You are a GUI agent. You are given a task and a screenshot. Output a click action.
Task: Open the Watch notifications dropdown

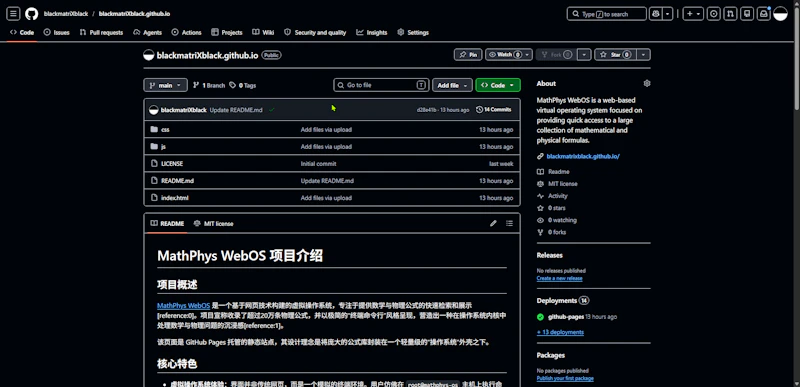click(509, 55)
